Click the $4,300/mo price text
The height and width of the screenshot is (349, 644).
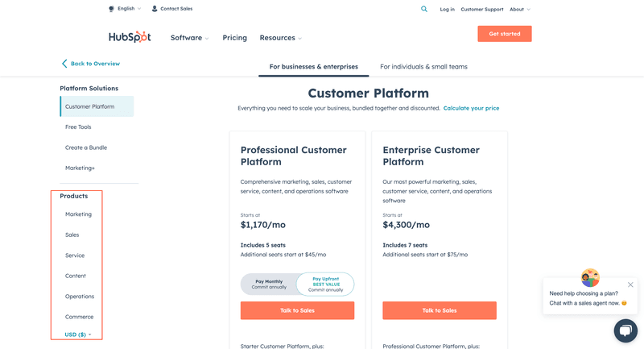407,225
